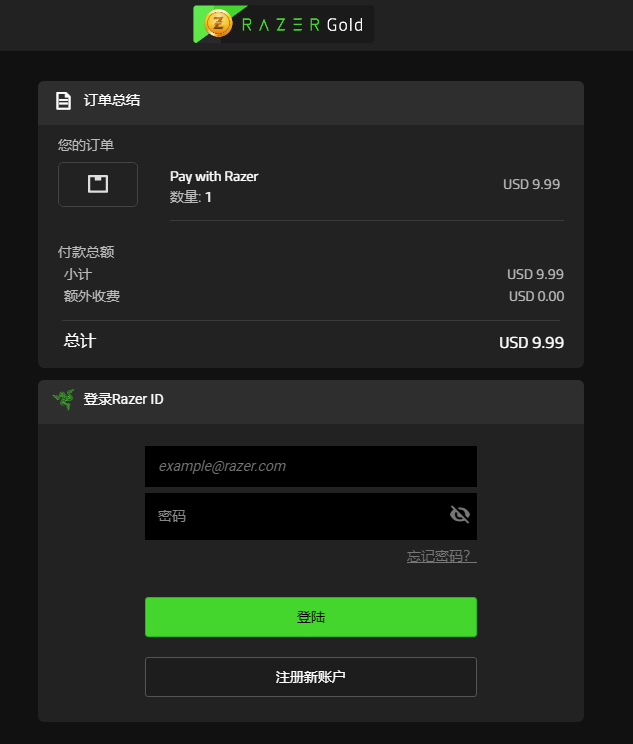
Task: Select the 订单总结 header title
Action: click(x=112, y=100)
